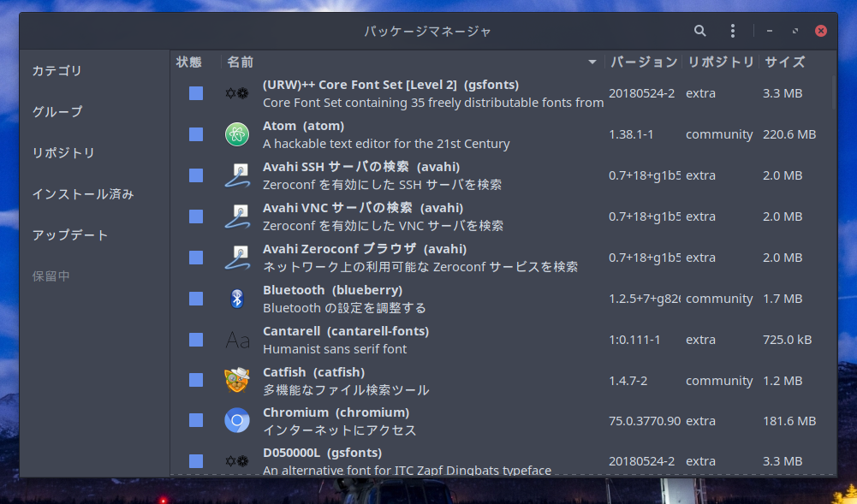Open the インストール済み sidebar section
This screenshot has width=857, height=504.
click(x=83, y=194)
